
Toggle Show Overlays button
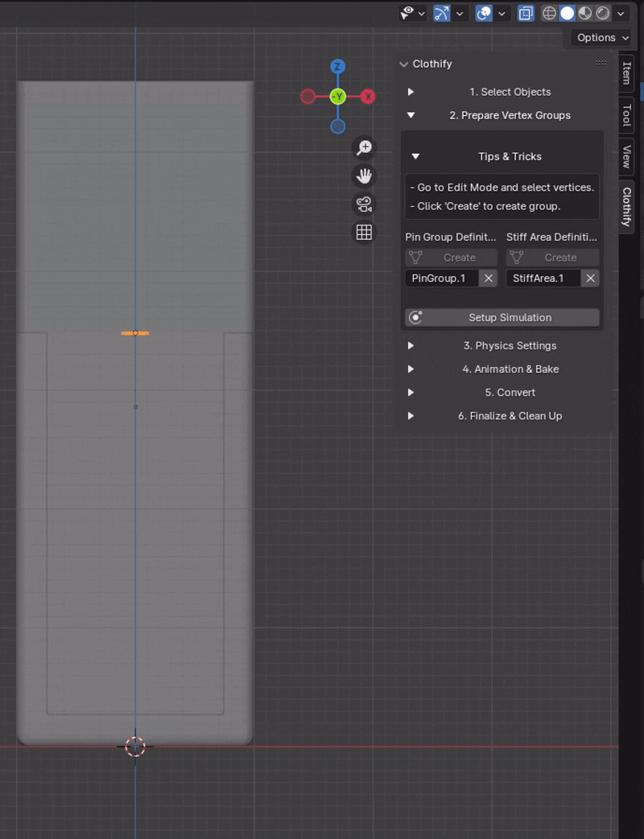point(484,14)
